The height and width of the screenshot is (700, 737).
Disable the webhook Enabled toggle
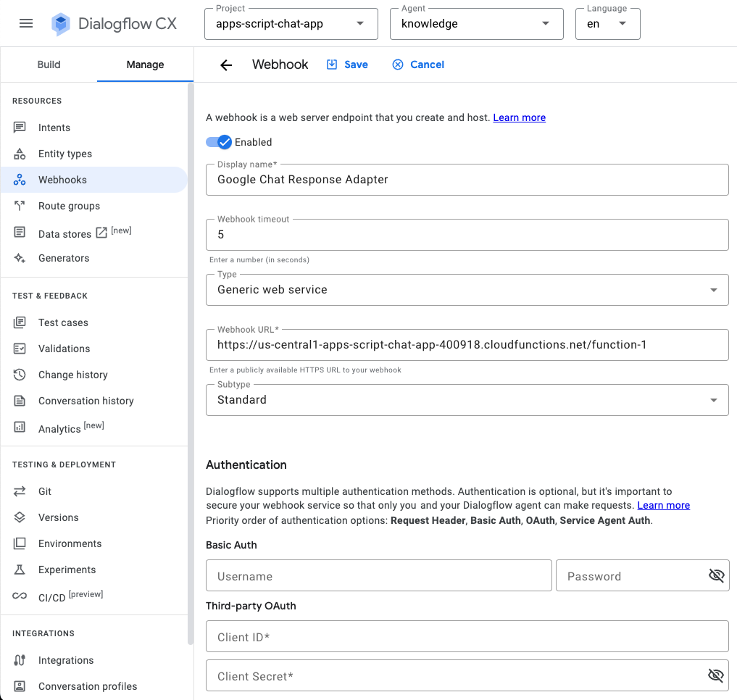pos(219,142)
